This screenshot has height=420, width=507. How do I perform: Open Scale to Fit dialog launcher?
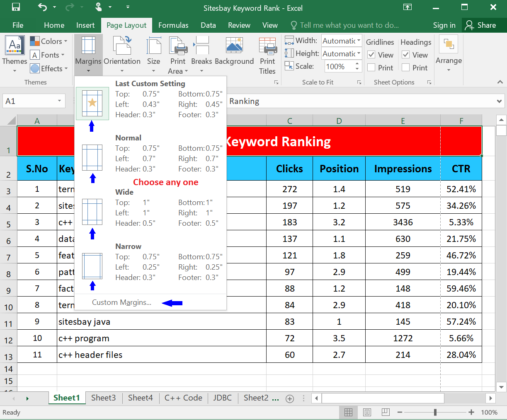(359, 82)
